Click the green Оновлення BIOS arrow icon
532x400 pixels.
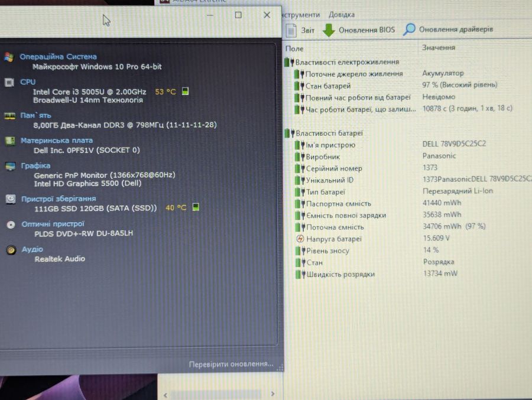pyautogui.click(x=329, y=30)
